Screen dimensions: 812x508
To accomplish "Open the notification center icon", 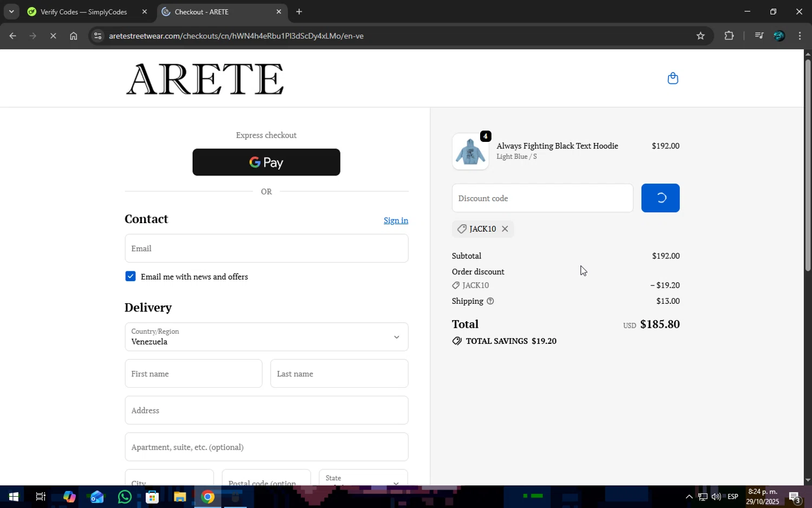I will [795, 497].
